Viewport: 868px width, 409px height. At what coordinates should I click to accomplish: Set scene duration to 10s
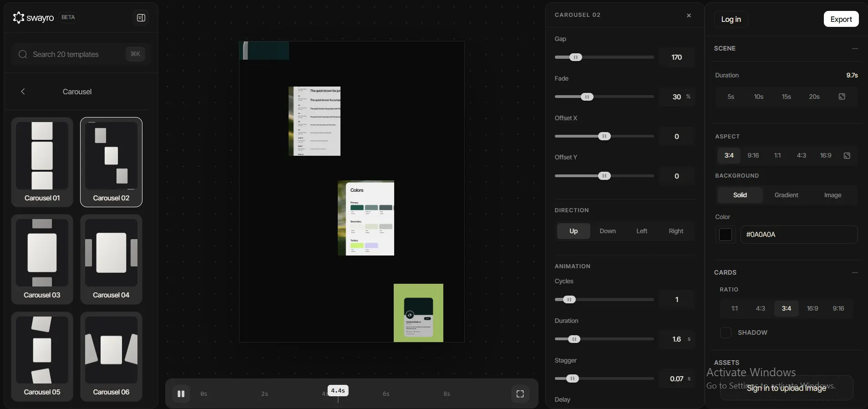pyautogui.click(x=759, y=97)
